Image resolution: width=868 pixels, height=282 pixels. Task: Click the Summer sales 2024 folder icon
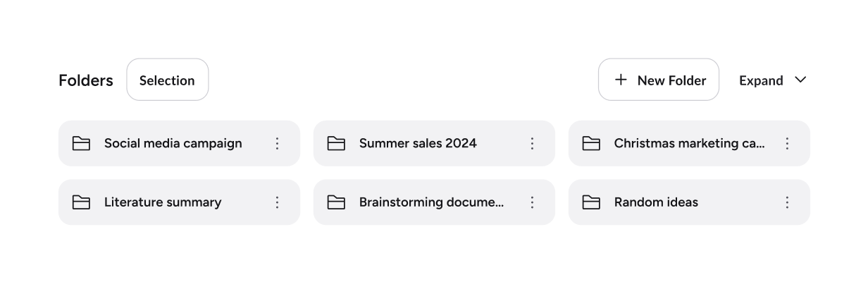(x=336, y=144)
